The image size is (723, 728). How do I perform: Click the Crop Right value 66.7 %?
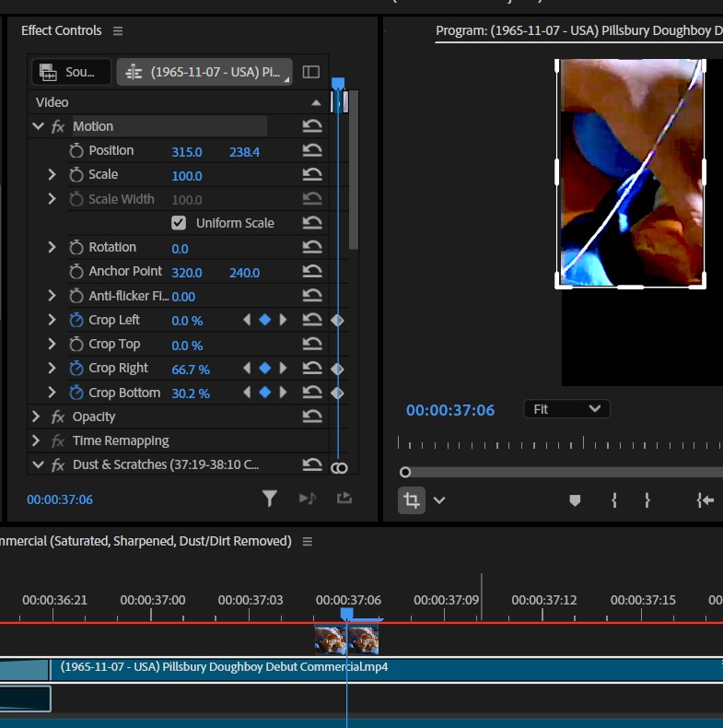tap(191, 370)
